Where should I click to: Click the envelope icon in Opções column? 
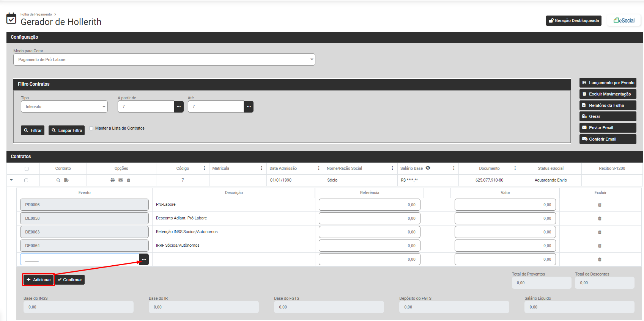coord(121,180)
